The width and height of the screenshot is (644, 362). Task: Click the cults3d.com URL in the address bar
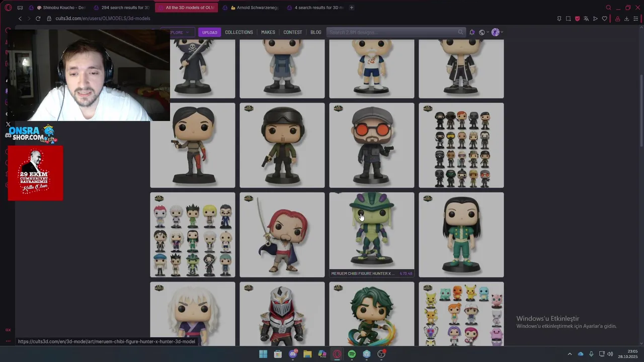pyautogui.click(x=103, y=19)
